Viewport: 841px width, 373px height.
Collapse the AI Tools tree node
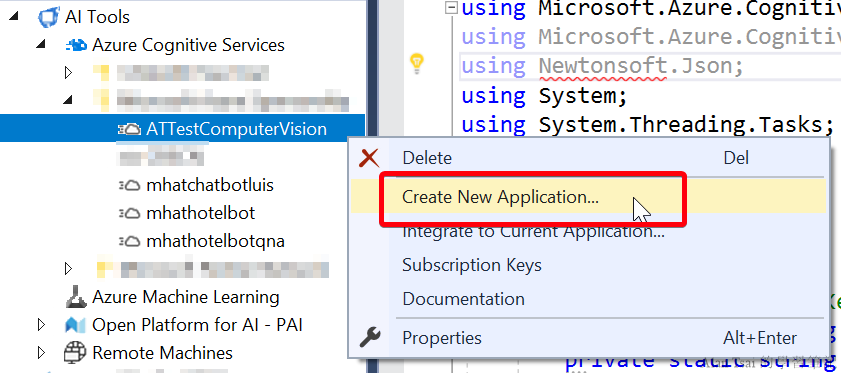[x=13, y=17]
